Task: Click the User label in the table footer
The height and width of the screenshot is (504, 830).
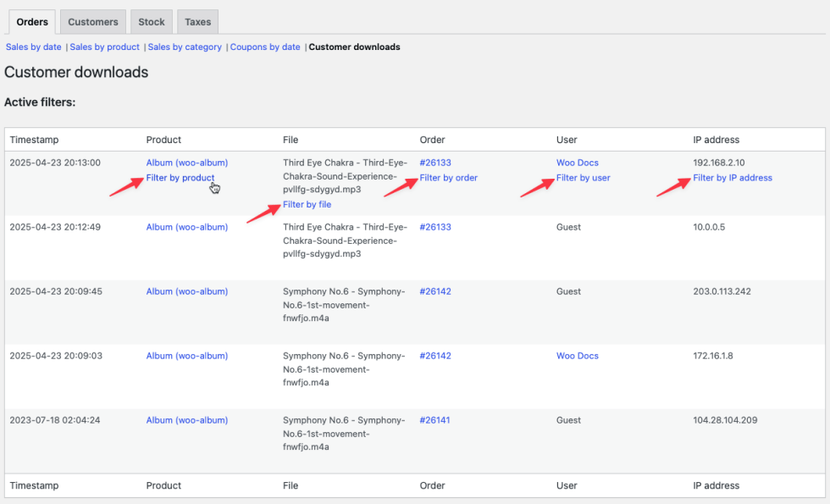Action: click(567, 485)
